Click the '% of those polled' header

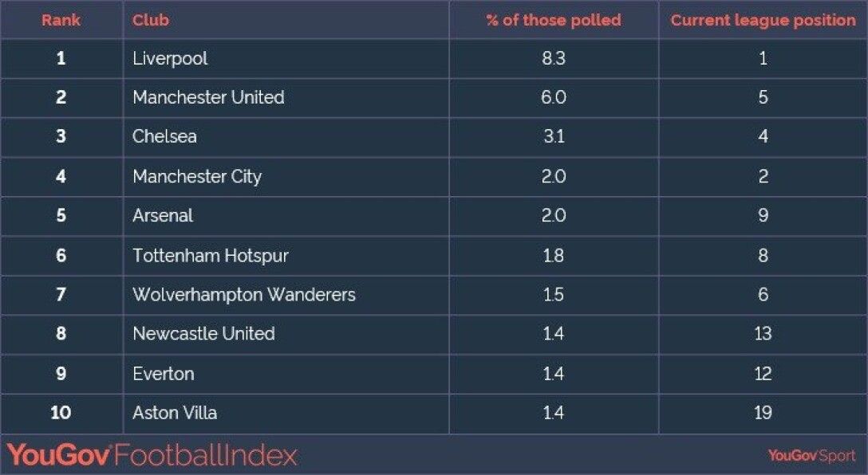[554, 21]
